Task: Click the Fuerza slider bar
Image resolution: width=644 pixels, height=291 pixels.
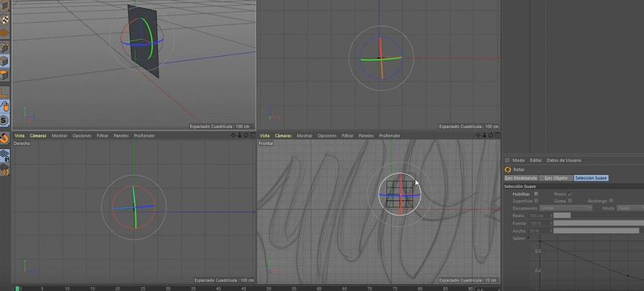Action: click(x=598, y=224)
